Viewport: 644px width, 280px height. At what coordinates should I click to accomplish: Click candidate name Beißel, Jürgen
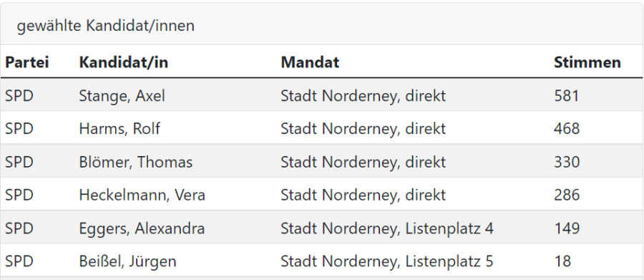[x=128, y=261]
